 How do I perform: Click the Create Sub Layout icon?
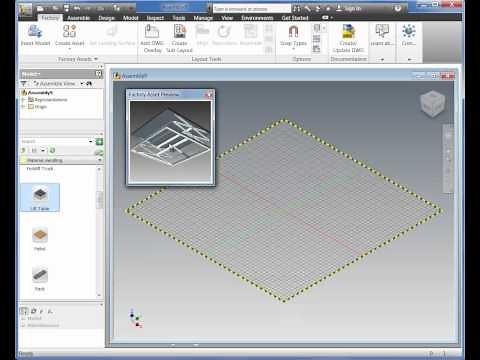click(x=180, y=32)
